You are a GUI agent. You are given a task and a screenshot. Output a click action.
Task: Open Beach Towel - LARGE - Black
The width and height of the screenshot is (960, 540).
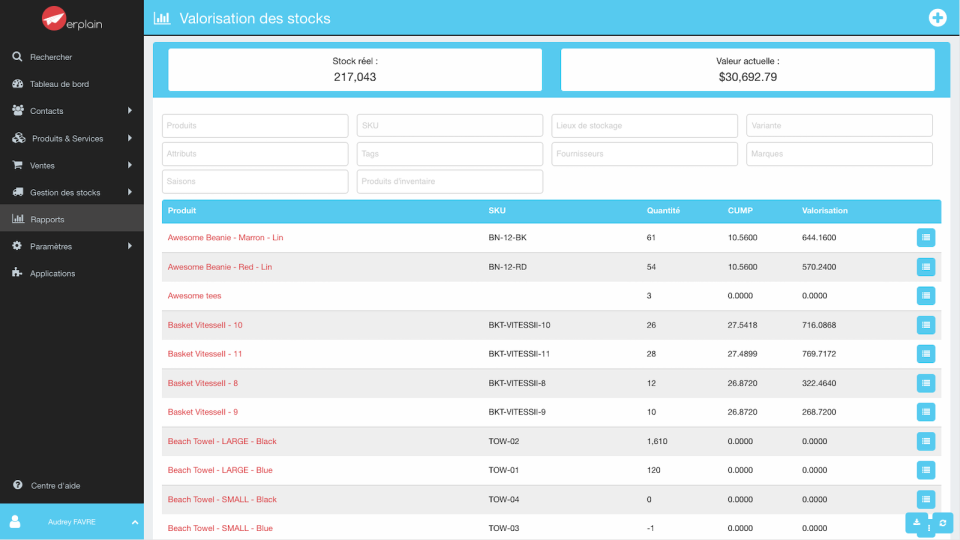(x=222, y=441)
